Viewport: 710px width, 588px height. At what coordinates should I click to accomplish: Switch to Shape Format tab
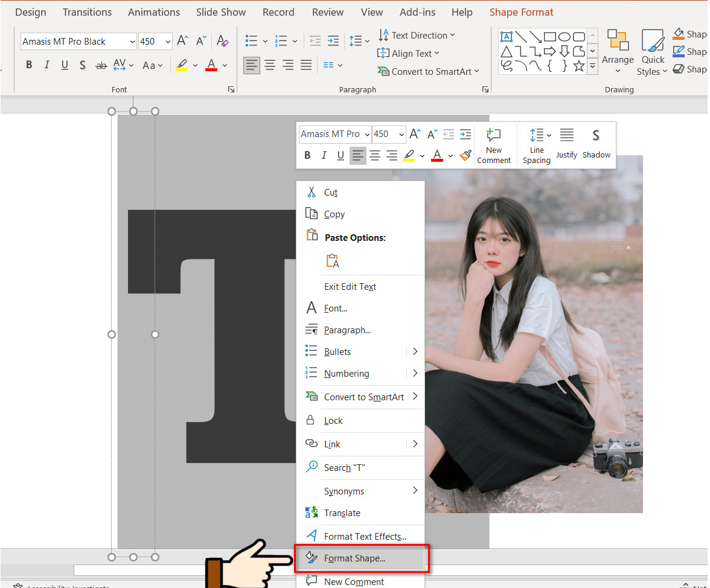(521, 12)
